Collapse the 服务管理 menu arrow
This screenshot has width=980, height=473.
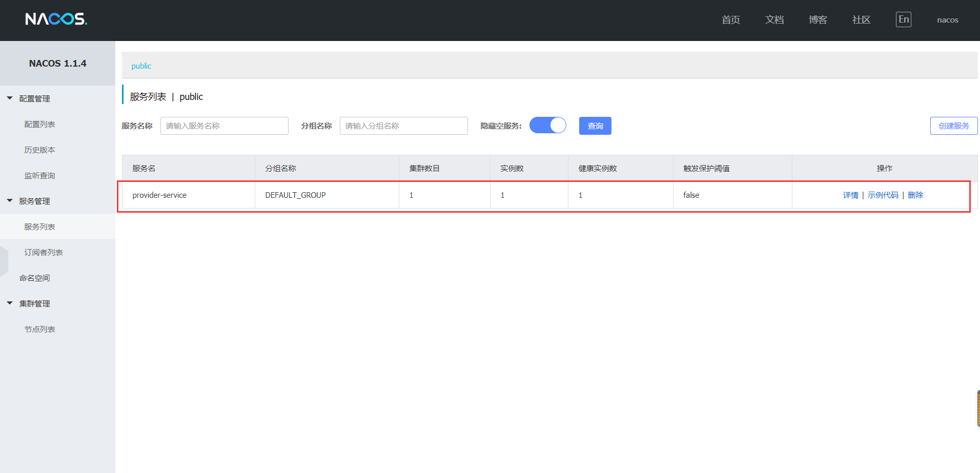pyautogui.click(x=10, y=200)
